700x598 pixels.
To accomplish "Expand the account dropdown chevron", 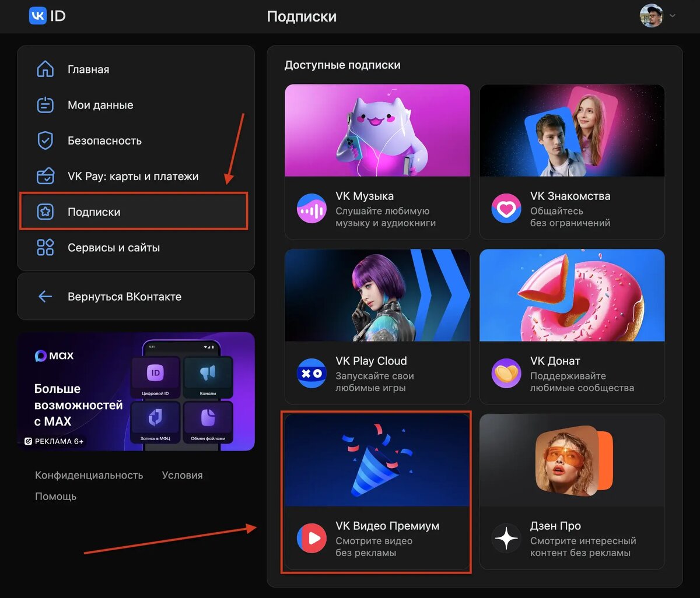I will click(672, 16).
